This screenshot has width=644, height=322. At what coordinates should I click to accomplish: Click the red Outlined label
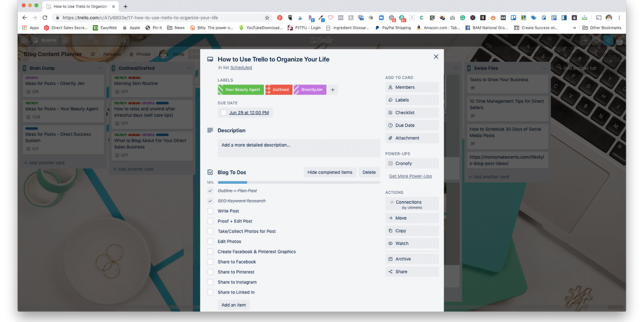(279, 90)
